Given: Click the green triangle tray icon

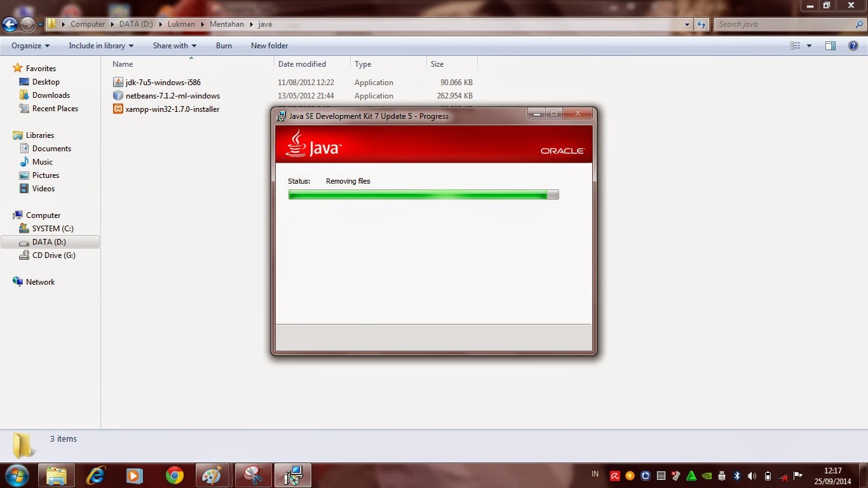Looking at the screenshot, I should (691, 476).
